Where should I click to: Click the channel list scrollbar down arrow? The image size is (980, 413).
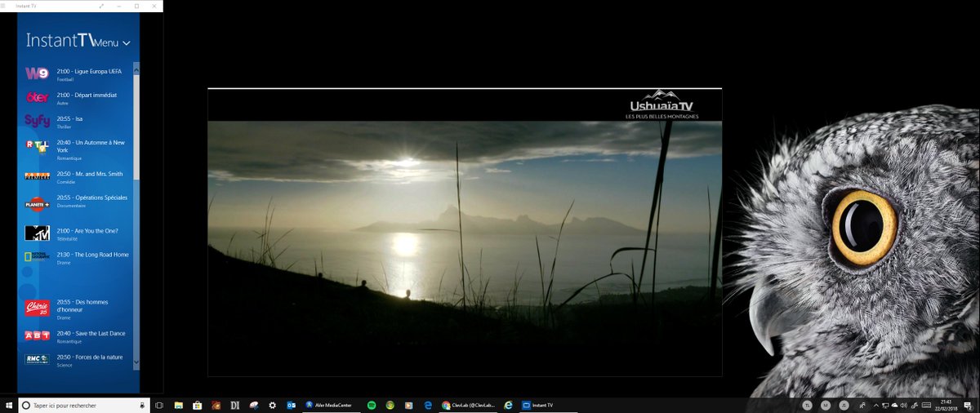(136, 362)
